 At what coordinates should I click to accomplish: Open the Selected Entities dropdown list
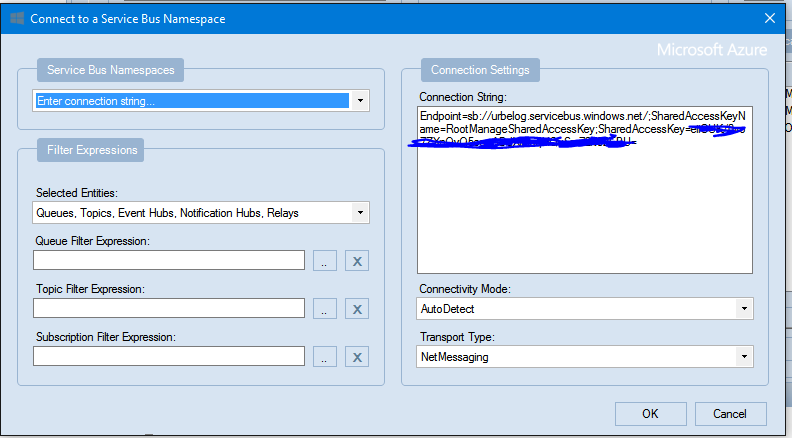coord(360,212)
